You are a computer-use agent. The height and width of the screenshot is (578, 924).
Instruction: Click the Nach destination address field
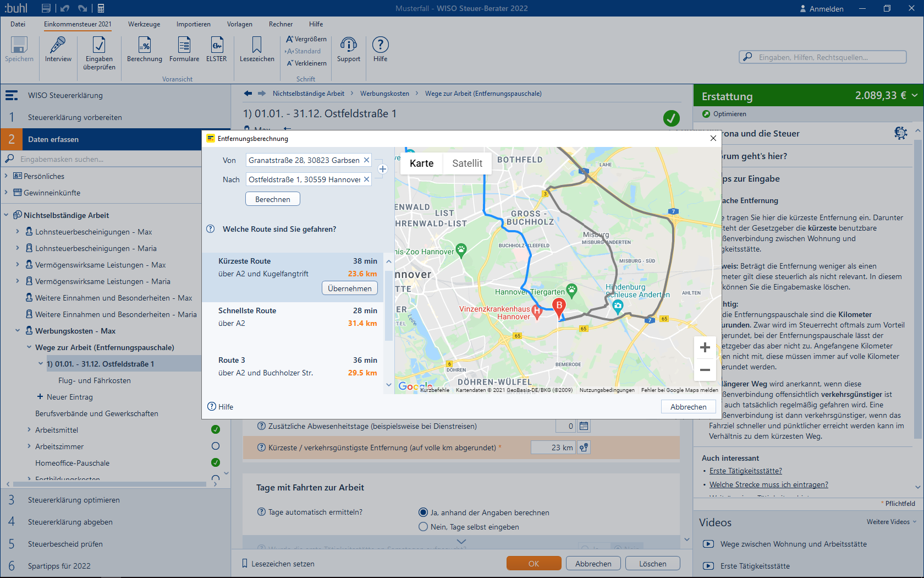(304, 179)
